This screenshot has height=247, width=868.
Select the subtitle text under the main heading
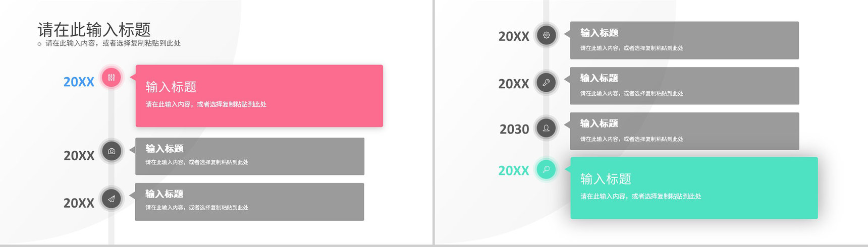(113, 43)
